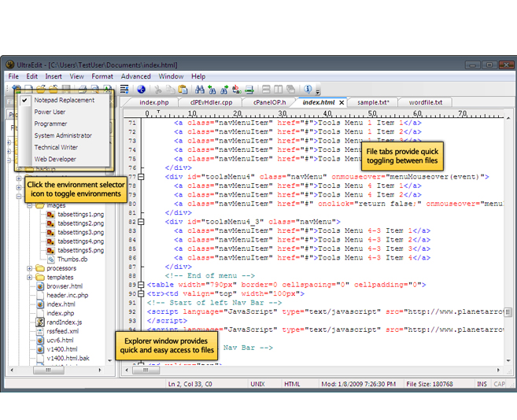Click the column ruler at 40
The width and height of the screenshot is (517, 420).
pos(327,113)
